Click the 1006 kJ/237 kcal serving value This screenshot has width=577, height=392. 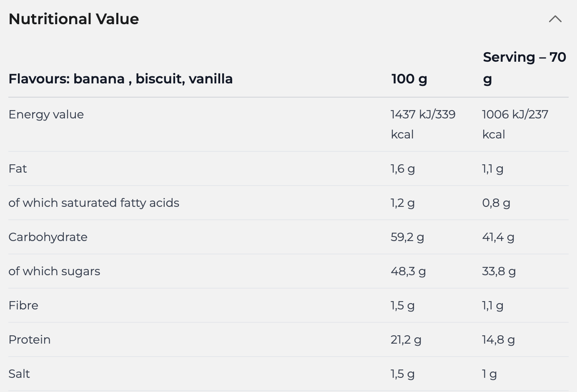click(x=515, y=124)
